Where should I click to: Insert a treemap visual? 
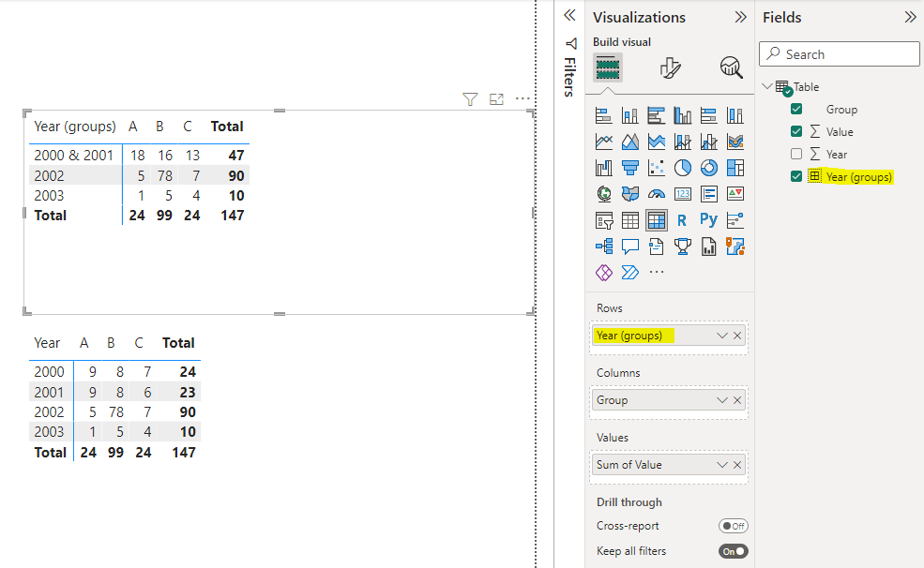click(735, 168)
